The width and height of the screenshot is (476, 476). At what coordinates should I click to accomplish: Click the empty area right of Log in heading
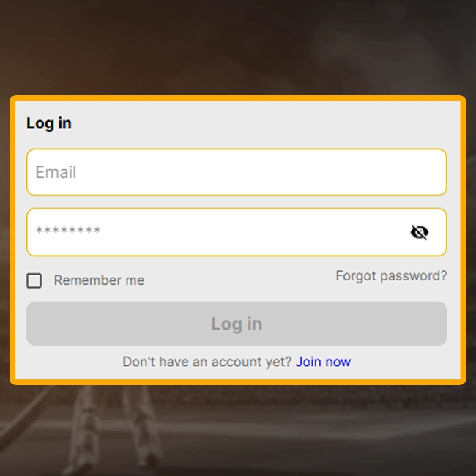coord(264,123)
